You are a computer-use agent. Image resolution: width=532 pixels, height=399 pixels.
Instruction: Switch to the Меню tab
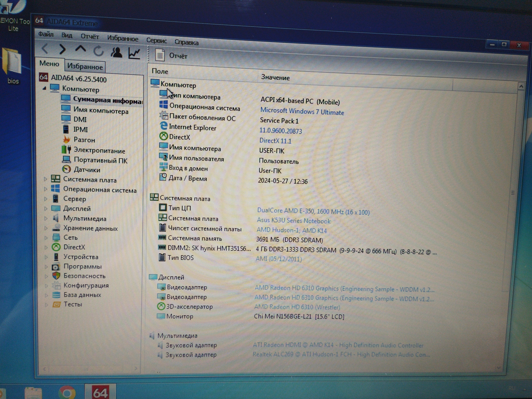pyautogui.click(x=49, y=63)
